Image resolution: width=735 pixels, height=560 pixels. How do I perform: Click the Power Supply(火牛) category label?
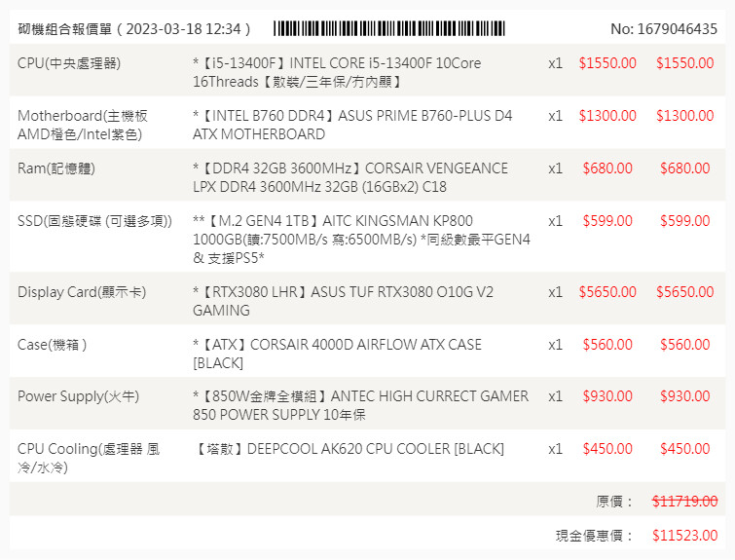coord(78,396)
